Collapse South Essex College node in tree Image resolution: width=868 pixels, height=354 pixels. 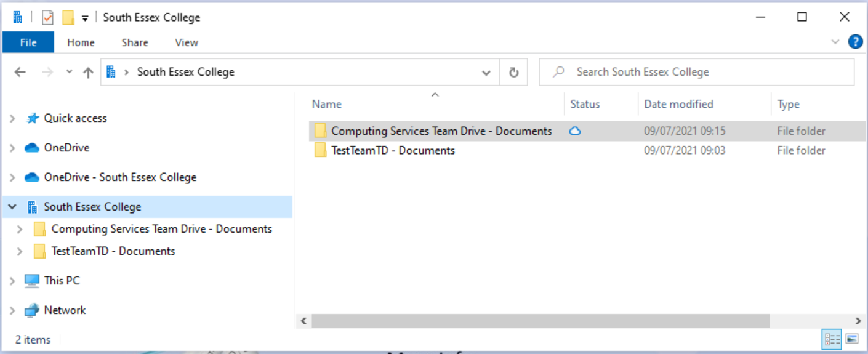coord(12,207)
